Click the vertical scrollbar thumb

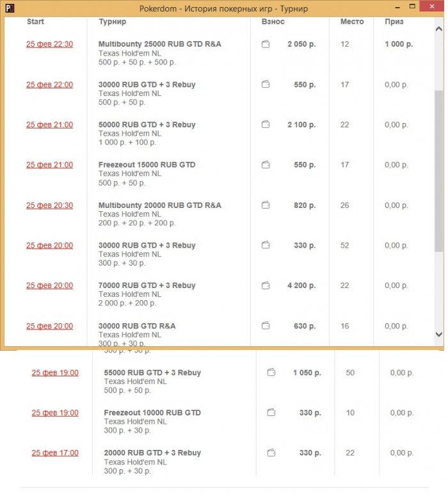click(438, 170)
